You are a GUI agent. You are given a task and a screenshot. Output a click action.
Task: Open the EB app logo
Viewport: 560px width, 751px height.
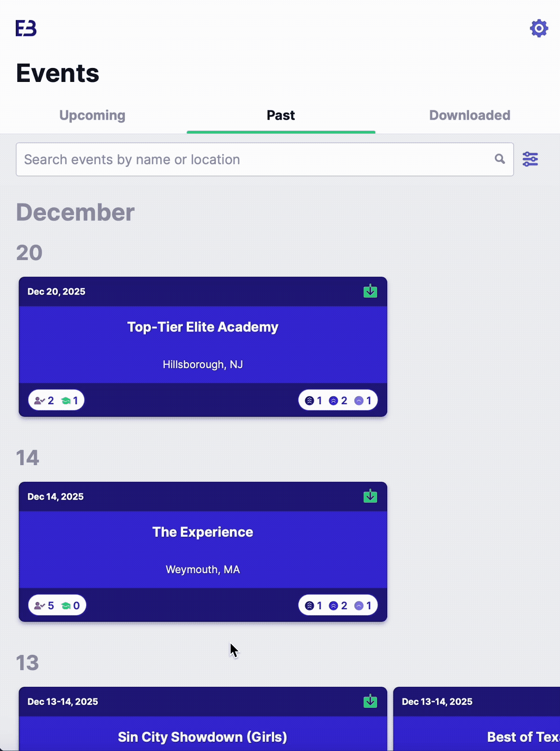[27, 28]
